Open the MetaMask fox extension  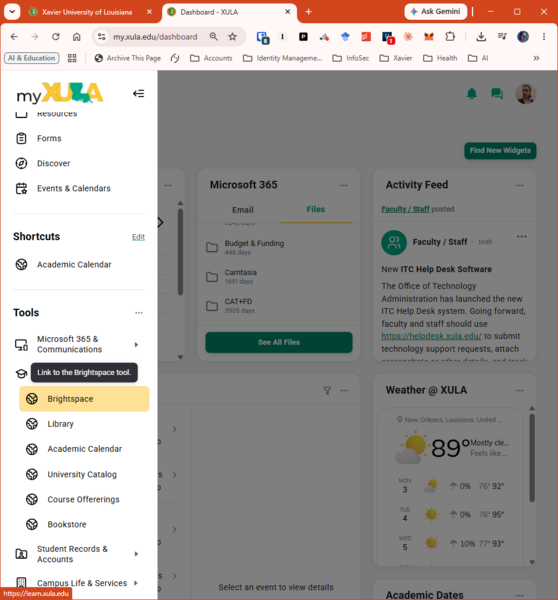point(429,37)
